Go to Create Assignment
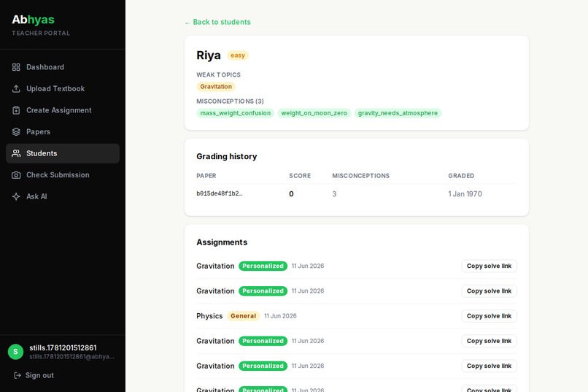This screenshot has width=588, height=392. click(x=63, y=110)
